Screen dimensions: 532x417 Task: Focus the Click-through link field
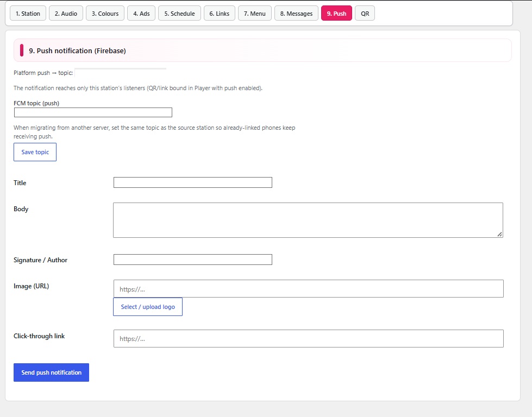pos(309,338)
